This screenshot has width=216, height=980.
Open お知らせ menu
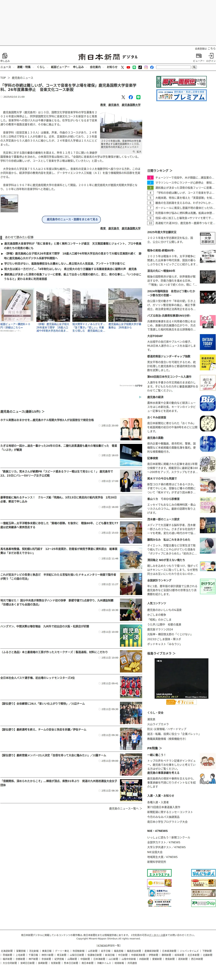pos(112,67)
